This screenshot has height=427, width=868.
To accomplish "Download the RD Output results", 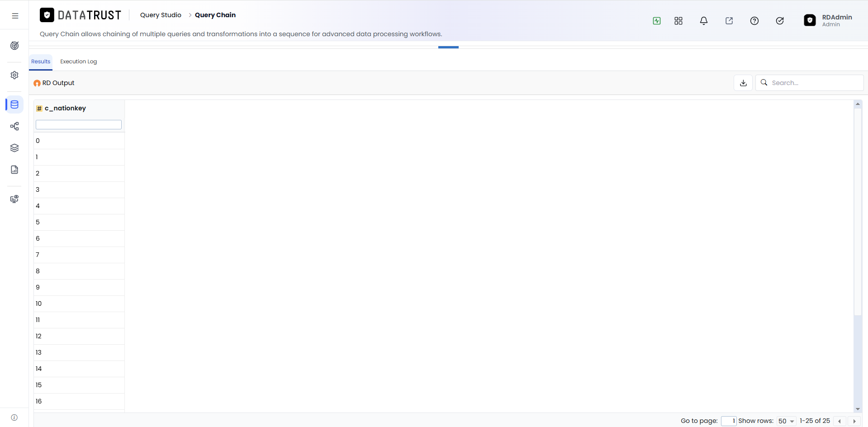I will 743,83.
